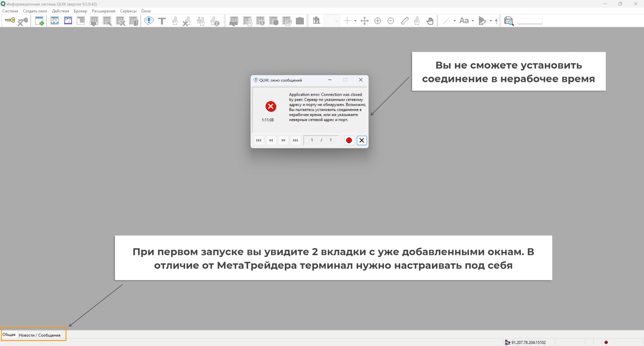
Task: Click the zoom in plus circle icon
Action: (378, 21)
